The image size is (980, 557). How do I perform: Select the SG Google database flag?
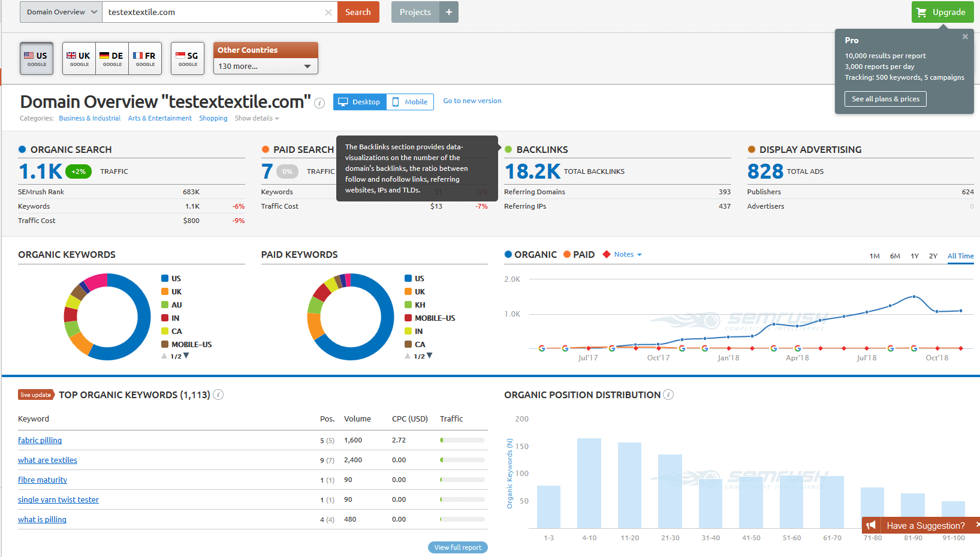click(x=188, y=58)
